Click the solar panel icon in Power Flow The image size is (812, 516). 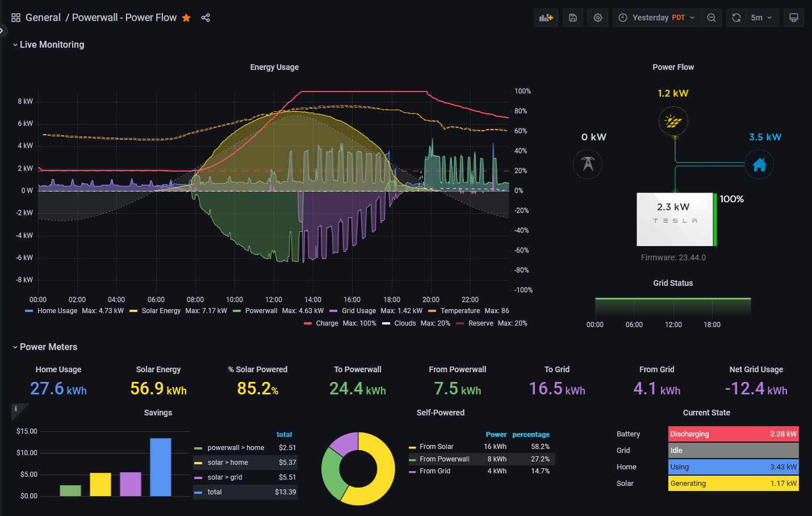(x=673, y=121)
